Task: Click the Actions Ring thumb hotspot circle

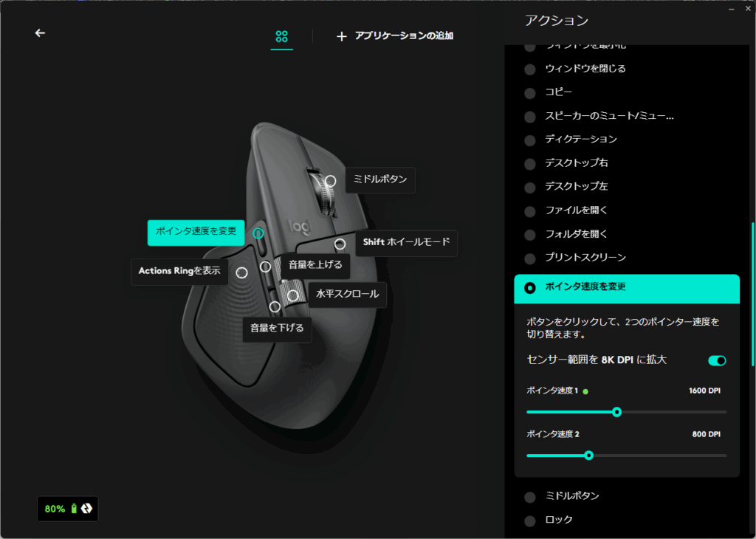Action: point(241,273)
